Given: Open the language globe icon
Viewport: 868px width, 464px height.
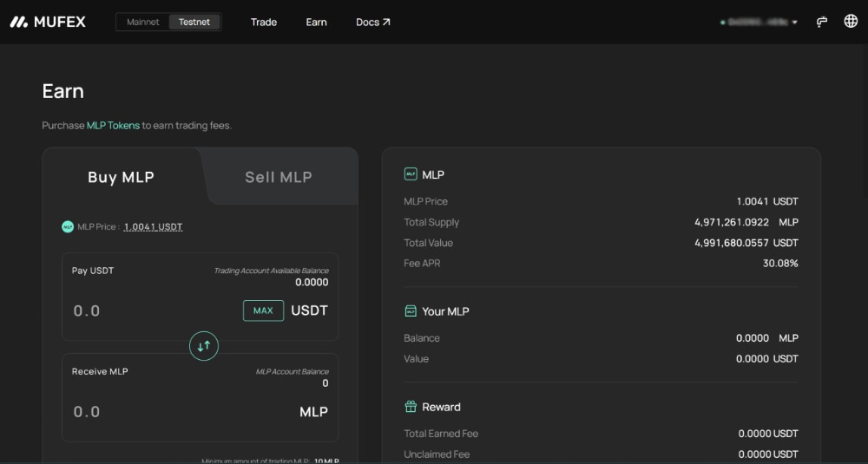Looking at the screenshot, I should pyautogui.click(x=851, y=21).
